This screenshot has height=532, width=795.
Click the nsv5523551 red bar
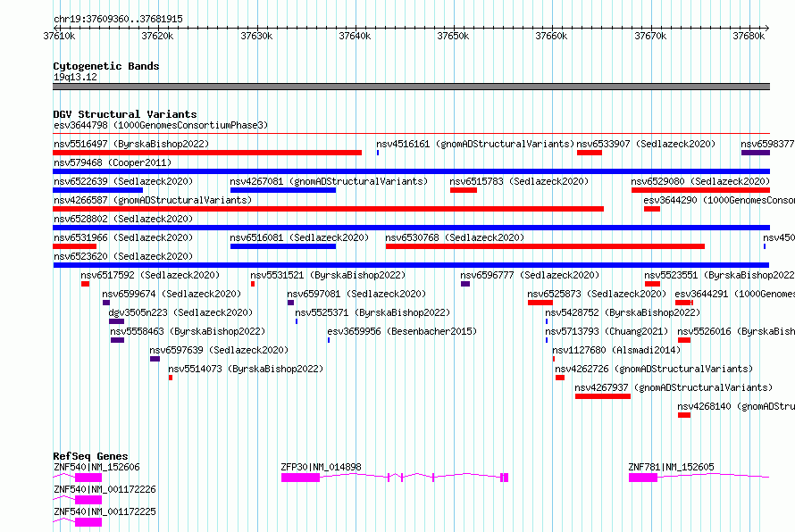pos(653,284)
